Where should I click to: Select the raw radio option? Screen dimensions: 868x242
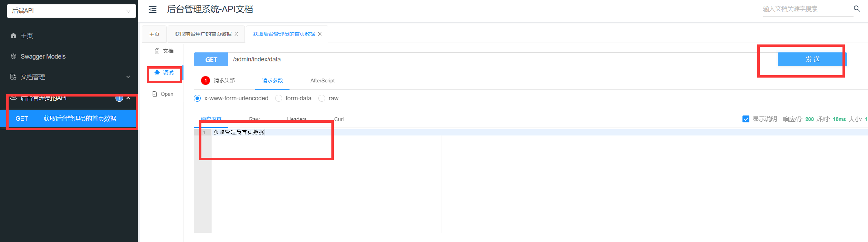pyautogui.click(x=322, y=99)
